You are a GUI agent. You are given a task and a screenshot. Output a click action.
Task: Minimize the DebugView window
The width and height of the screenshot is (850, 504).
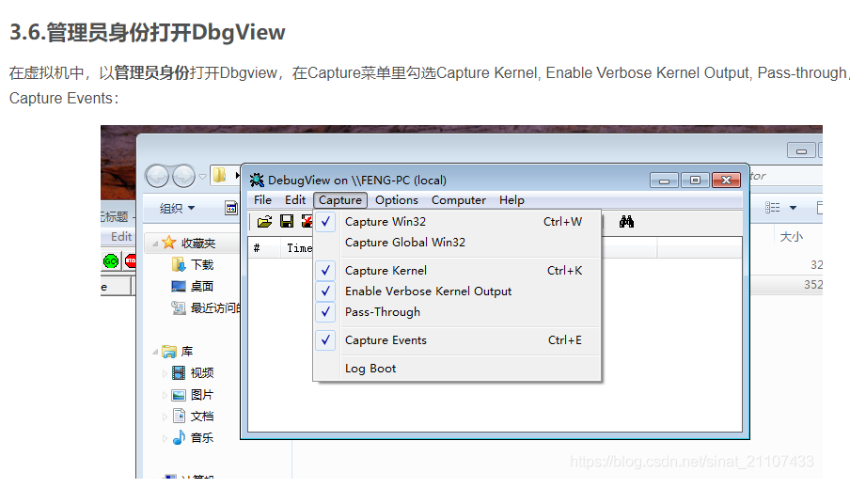(664, 181)
